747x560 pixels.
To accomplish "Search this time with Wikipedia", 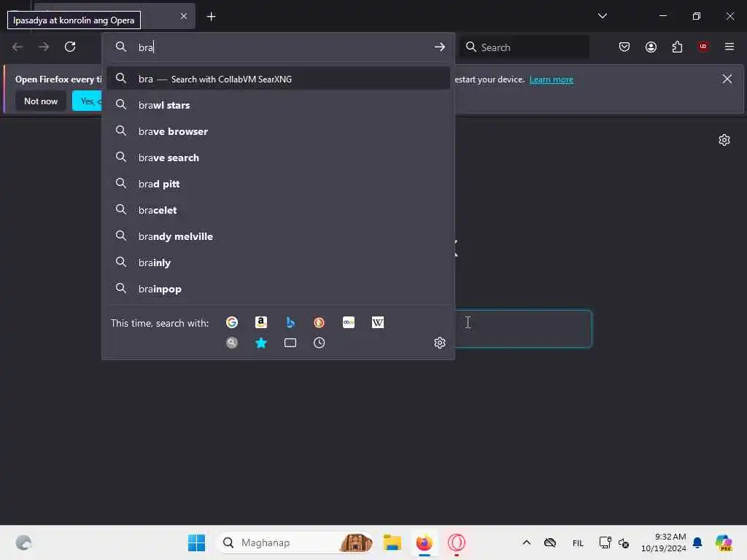I will point(378,322).
